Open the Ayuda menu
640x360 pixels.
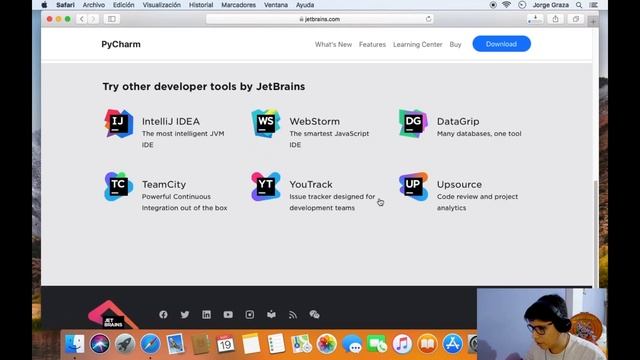pos(305,5)
